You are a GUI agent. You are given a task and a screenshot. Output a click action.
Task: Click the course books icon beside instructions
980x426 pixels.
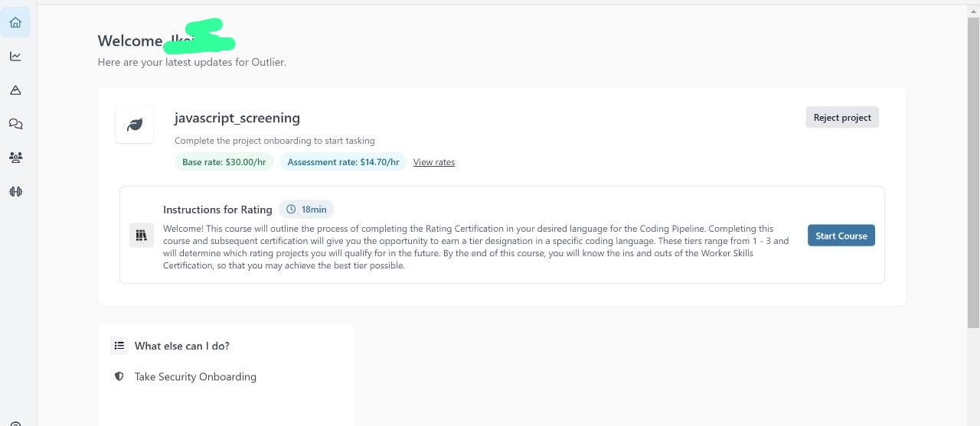[141, 236]
